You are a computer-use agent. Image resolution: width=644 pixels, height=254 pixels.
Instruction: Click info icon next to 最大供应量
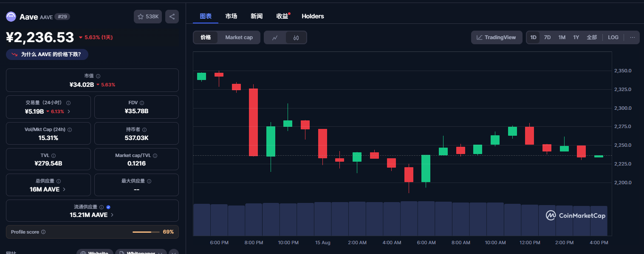click(149, 181)
